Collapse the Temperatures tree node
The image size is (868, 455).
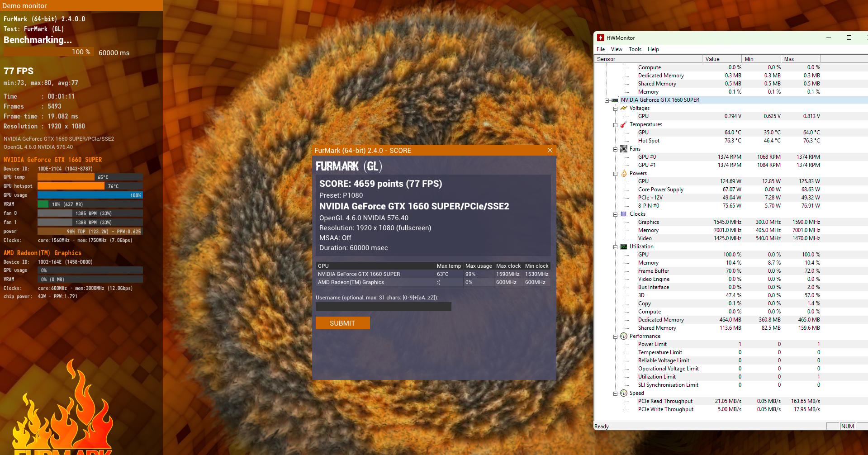[615, 125]
